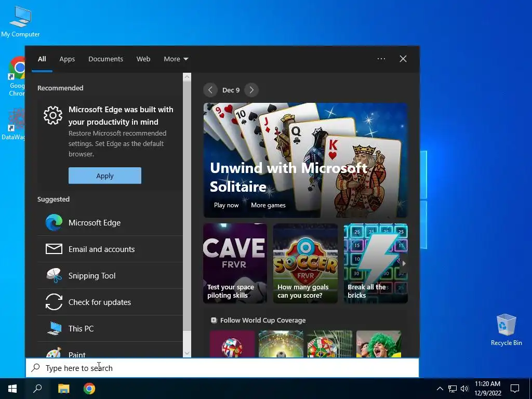Open the Soccer FRVR game tile
The image size is (532, 399).
coord(305,263)
